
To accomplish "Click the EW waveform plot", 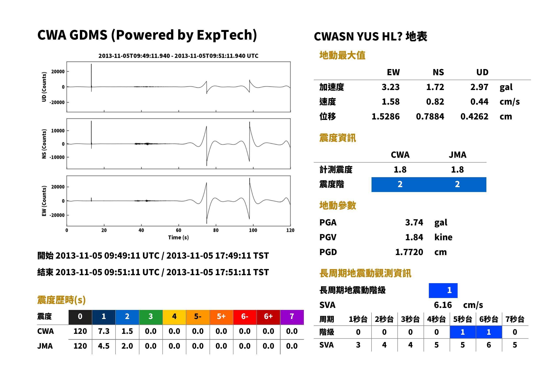I will 178,201.
